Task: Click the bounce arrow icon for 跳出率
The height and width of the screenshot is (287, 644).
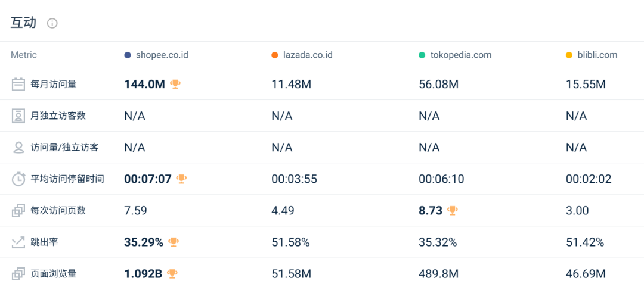Action: tap(18, 242)
